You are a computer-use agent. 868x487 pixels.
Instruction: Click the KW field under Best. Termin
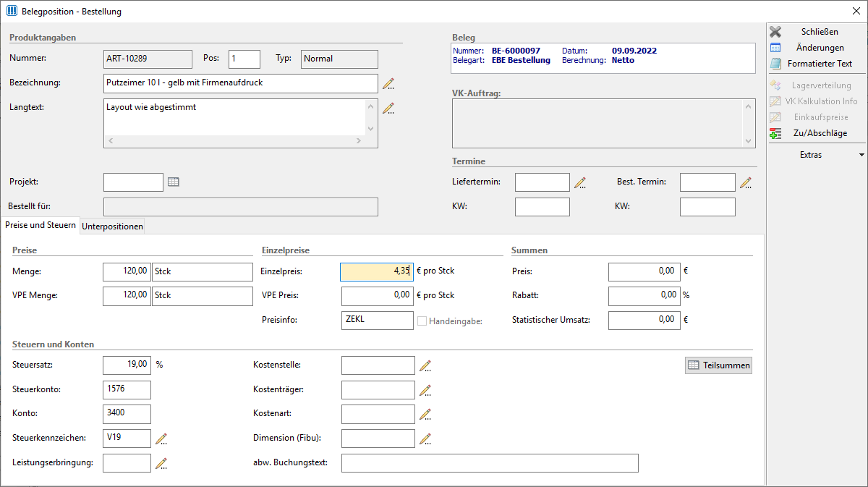(707, 207)
